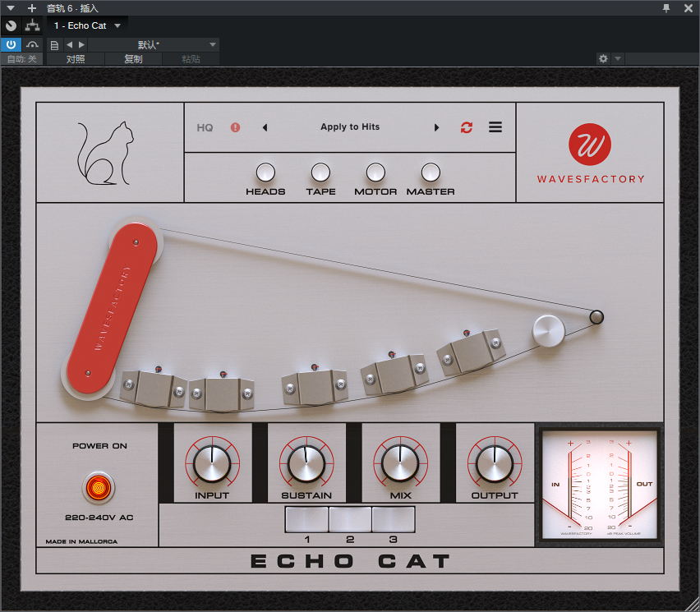Click the resize grip at the window corner
Screen dimensions: 700x612
pos(693,605)
